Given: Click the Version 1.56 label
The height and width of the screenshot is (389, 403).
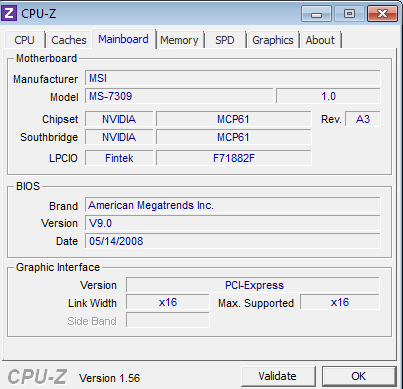Looking at the screenshot, I should 109,378.
